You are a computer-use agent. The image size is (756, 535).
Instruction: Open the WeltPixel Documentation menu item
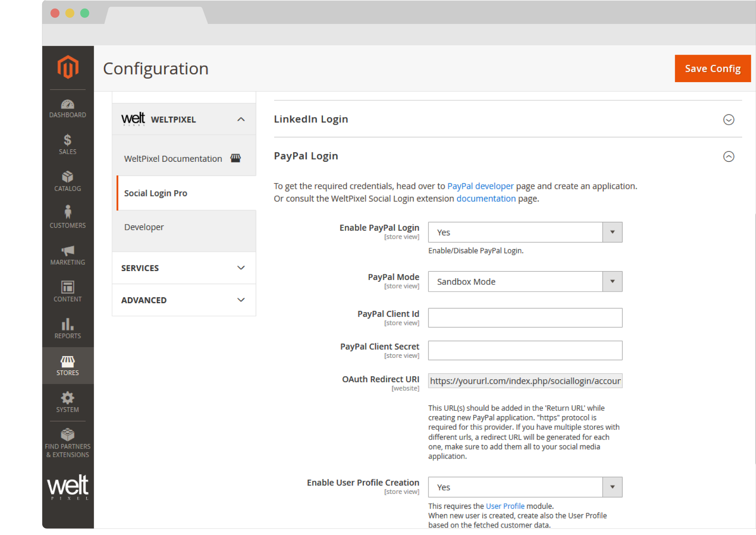click(x=173, y=159)
